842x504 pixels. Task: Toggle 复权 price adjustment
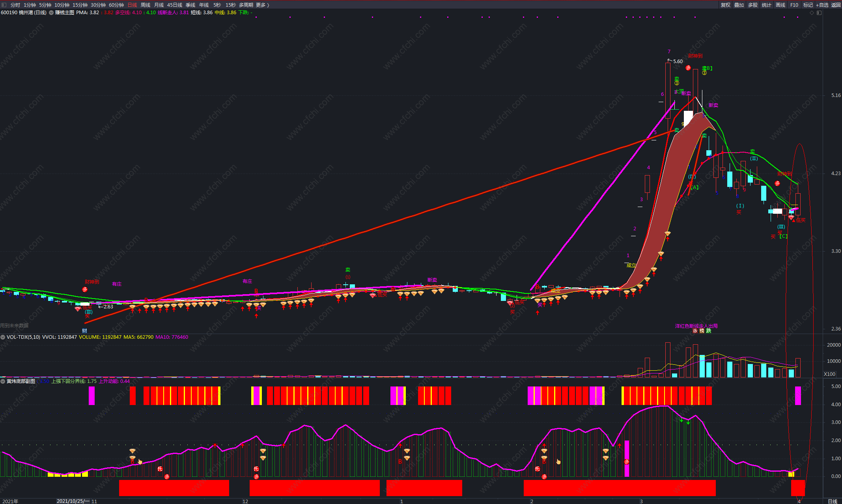pos(725,5)
